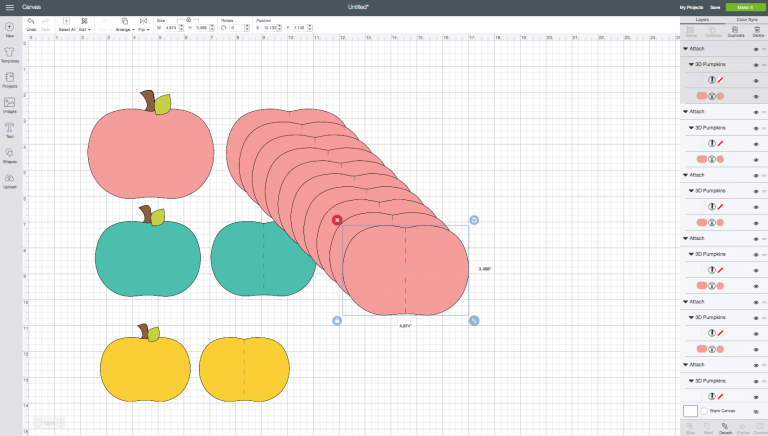
Task: Create a New project from sidebar
Action: click(9, 29)
